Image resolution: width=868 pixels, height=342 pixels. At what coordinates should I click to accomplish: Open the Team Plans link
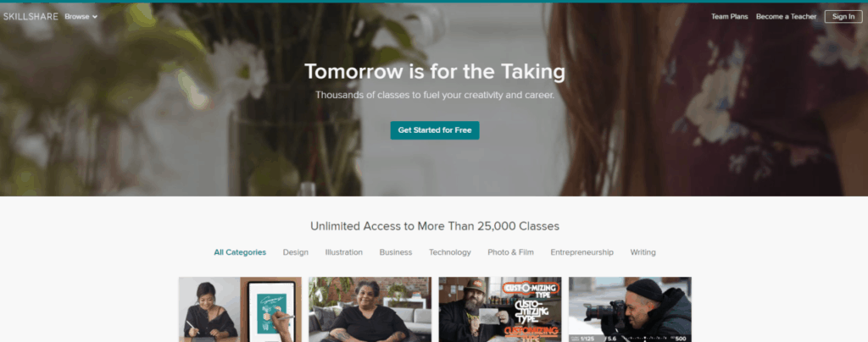(729, 17)
